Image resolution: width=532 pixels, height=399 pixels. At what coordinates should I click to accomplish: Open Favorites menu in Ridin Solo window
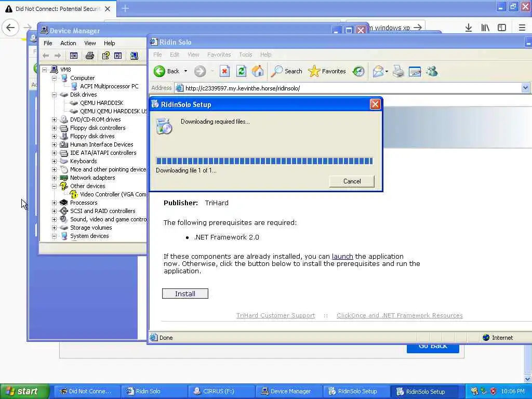219,55
